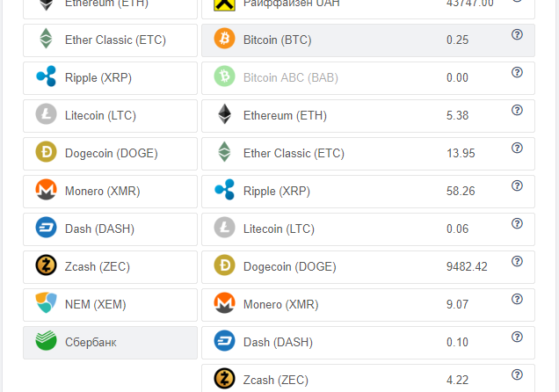Open help icon for Bitcoin (BTC) row

[517, 34]
